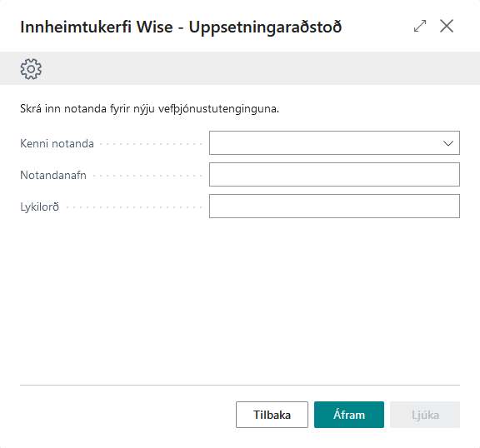Select the Kenni notanda label
This screenshot has width=480, height=448.
[x=57, y=143]
